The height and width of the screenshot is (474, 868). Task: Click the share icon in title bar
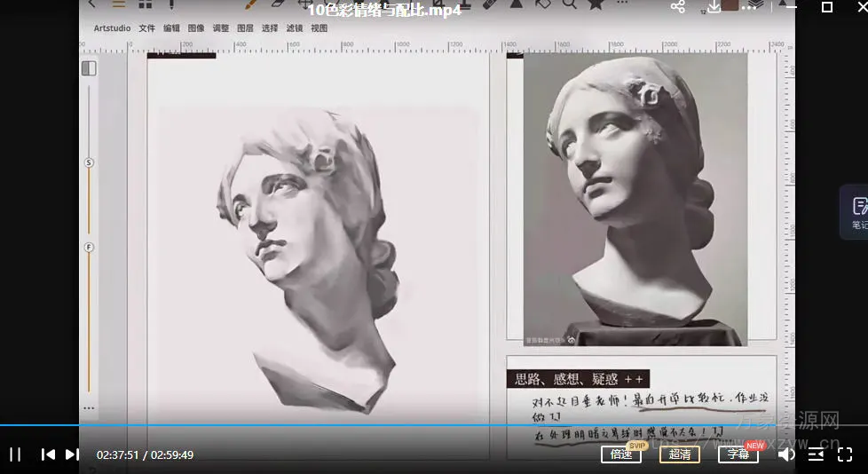pyautogui.click(x=678, y=7)
